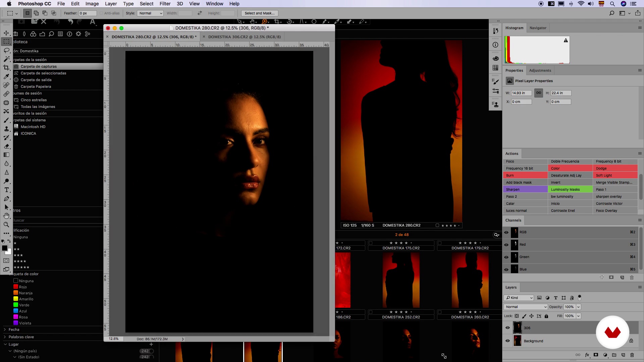The image size is (644, 362).
Task: Select the Lasso tool
Action: point(6,50)
